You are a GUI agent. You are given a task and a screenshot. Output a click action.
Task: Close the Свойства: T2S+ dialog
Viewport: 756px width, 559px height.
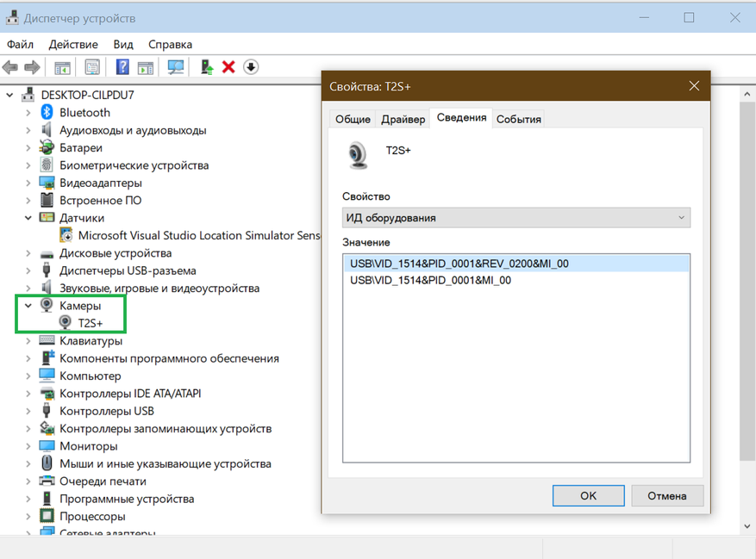coord(694,86)
